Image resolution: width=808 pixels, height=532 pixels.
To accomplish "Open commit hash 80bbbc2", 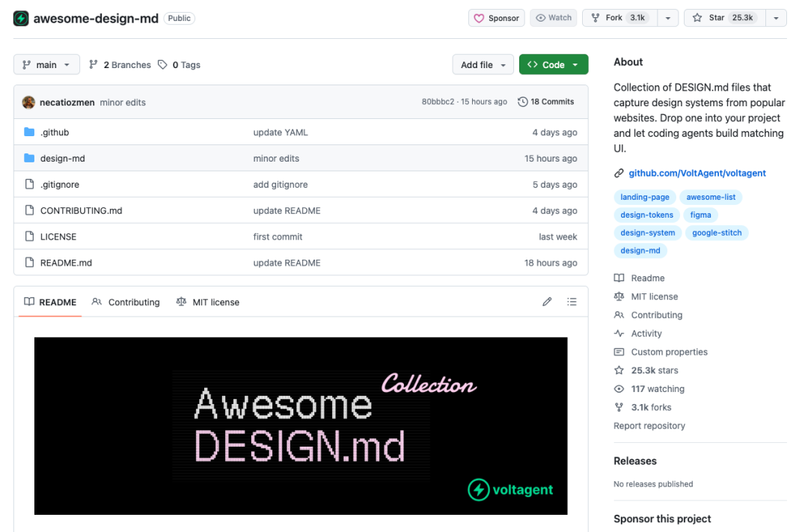I will pyautogui.click(x=438, y=102).
